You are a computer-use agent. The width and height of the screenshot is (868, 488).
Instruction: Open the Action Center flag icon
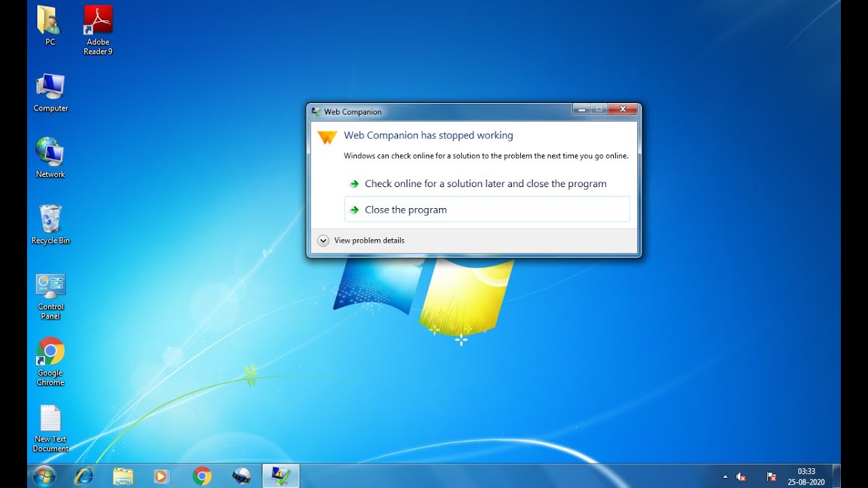[771, 476]
